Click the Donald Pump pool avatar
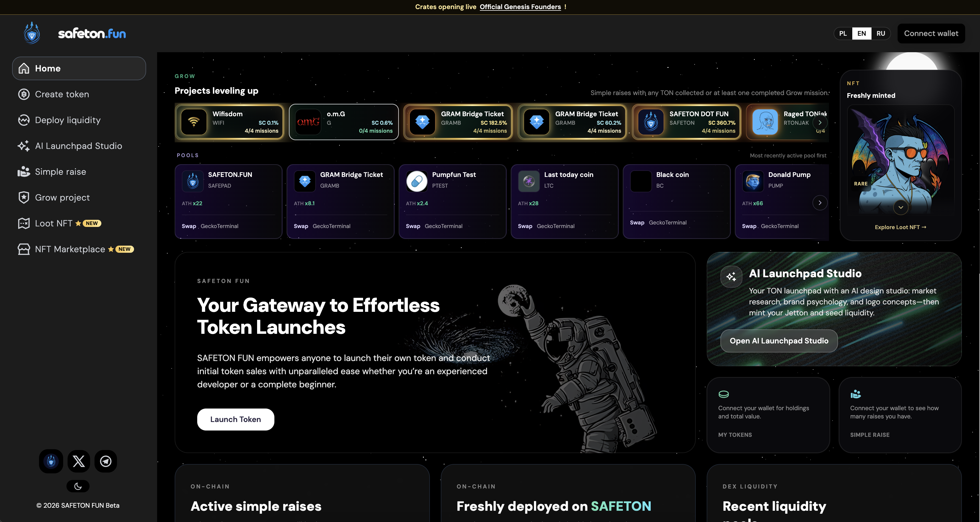 pyautogui.click(x=753, y=182)
